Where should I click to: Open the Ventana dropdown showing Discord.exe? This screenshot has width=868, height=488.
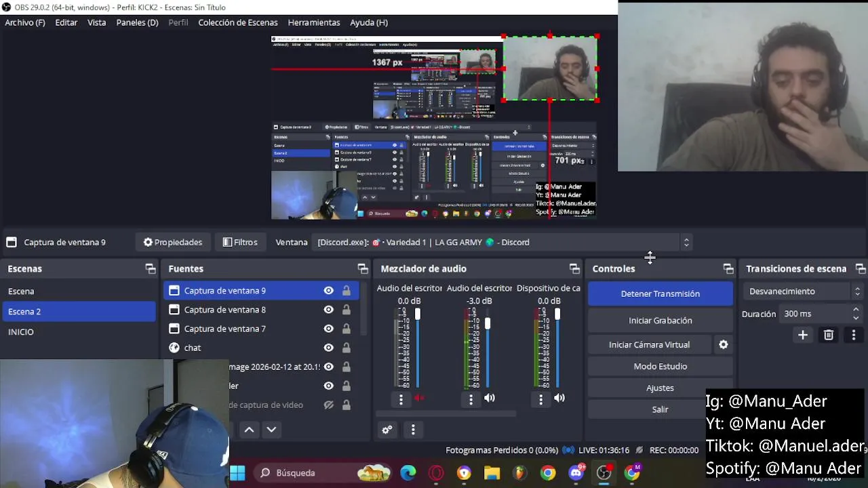click(x=502, y=242)
